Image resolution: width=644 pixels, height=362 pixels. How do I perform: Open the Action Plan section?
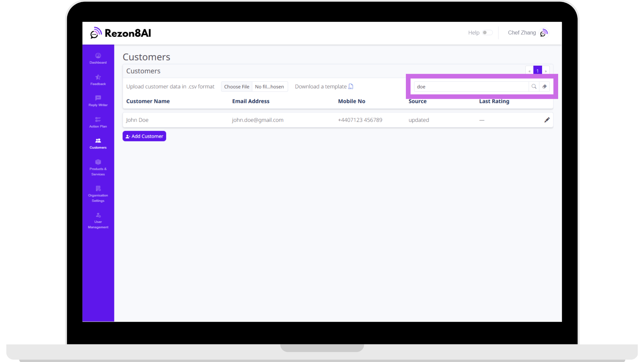[x=98, y=122]
